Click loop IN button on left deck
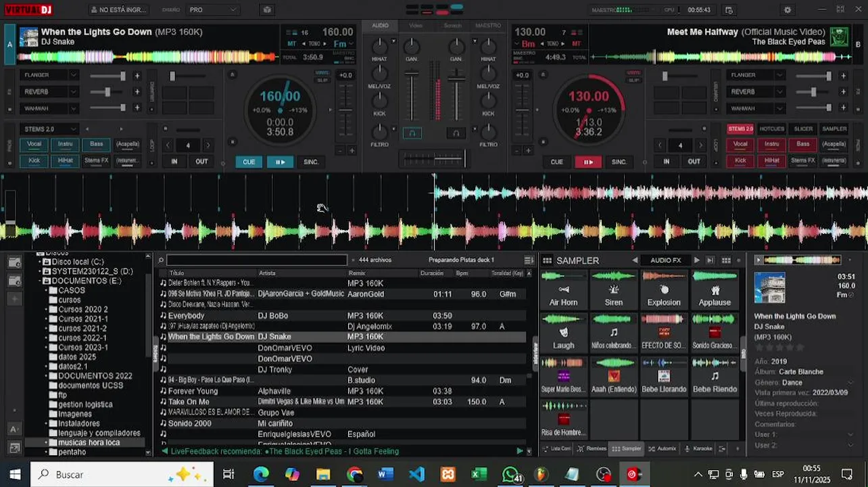Screen dimensions: 868x487 click(174, 162)
